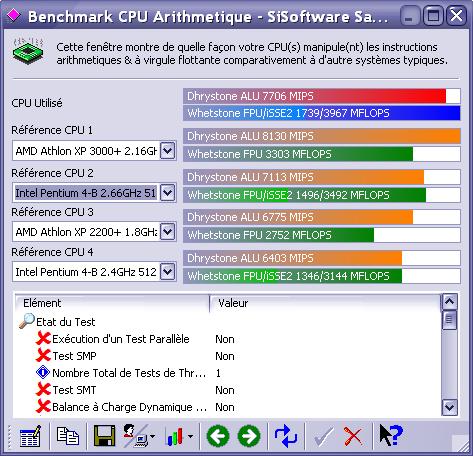Open the context help cursor icon
The image size is (473, 456).
tap(391, 435)
